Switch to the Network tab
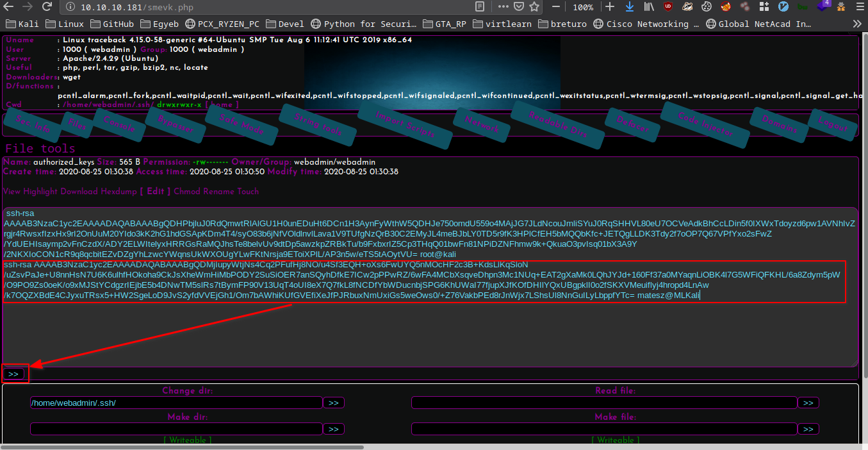The width and height of the screenshot is (868, 450). [x=481, y=125]
